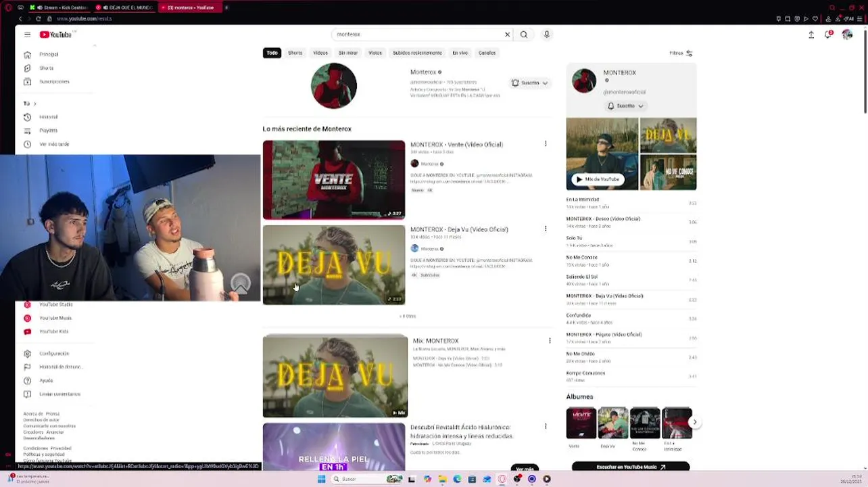
Task: Go to the YouTube logo home link
Action: [55, 34]
